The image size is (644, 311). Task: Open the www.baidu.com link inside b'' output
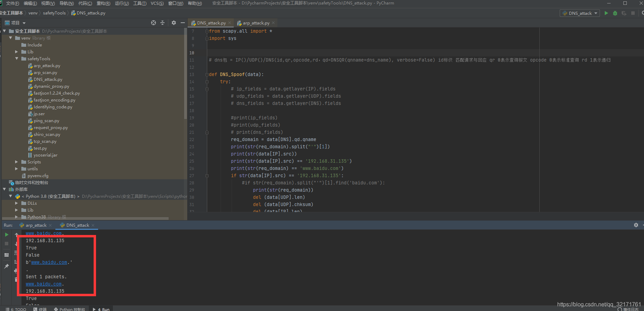point(49,262)
